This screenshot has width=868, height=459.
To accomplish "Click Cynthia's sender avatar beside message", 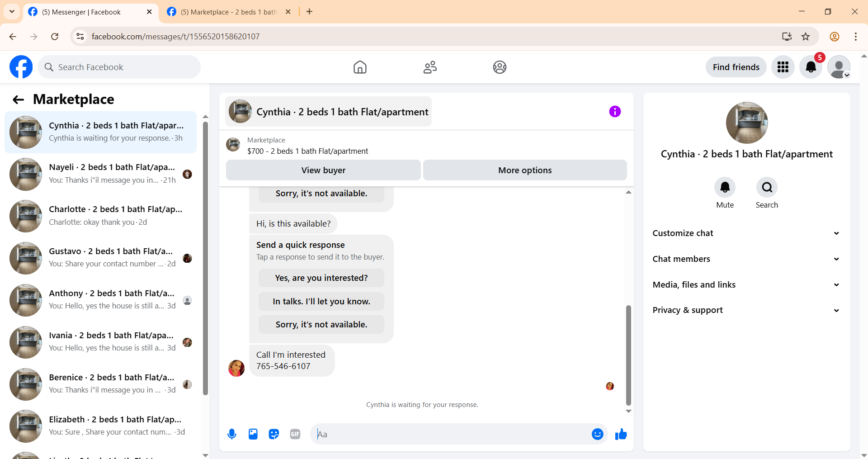I will point(236,368).
